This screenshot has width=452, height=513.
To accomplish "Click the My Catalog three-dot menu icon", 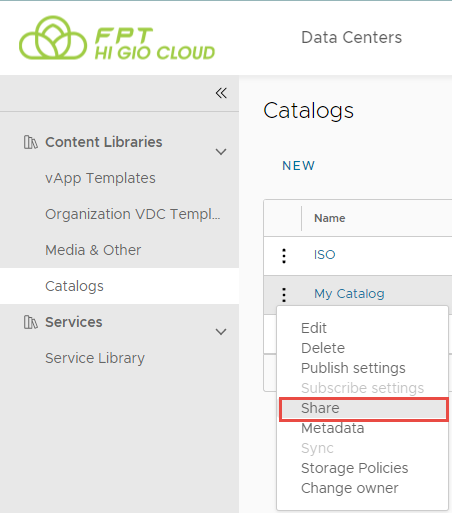I will pyautogui.click(x=284, y=295).
